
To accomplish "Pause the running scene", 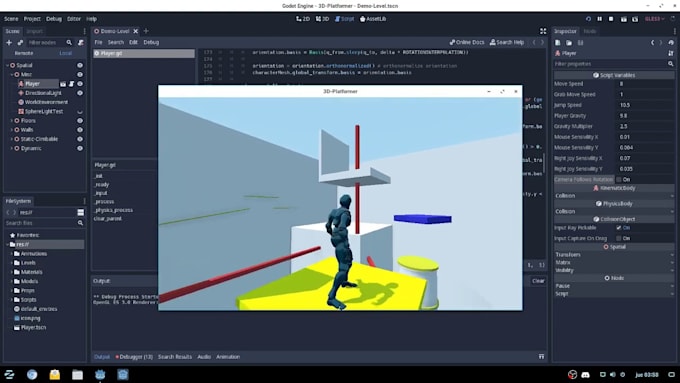I will 600,19.
